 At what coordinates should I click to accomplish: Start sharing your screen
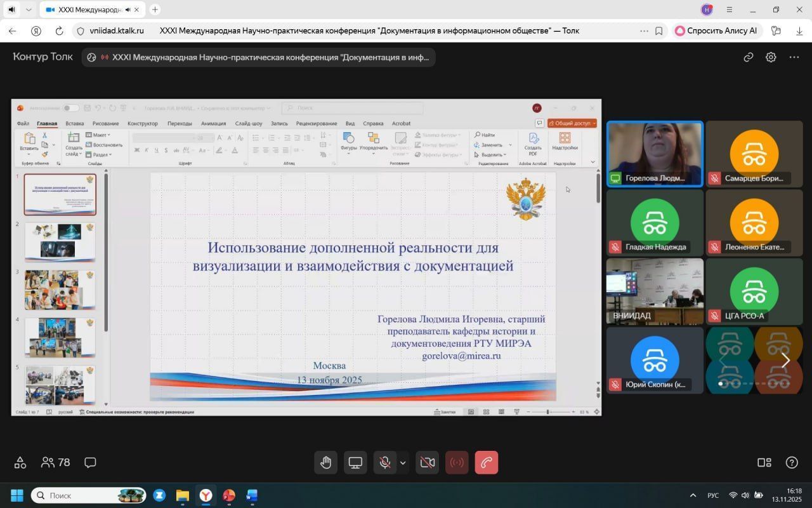355,463
